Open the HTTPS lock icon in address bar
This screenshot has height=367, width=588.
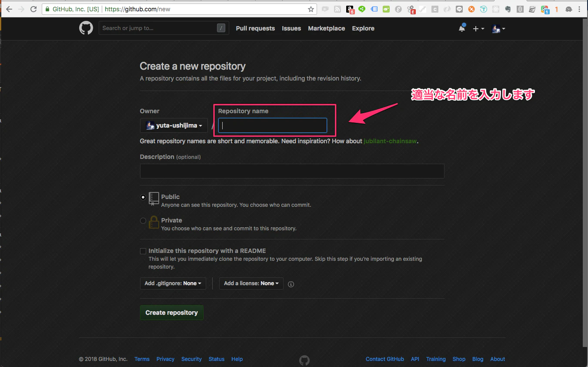coord(47,8)
